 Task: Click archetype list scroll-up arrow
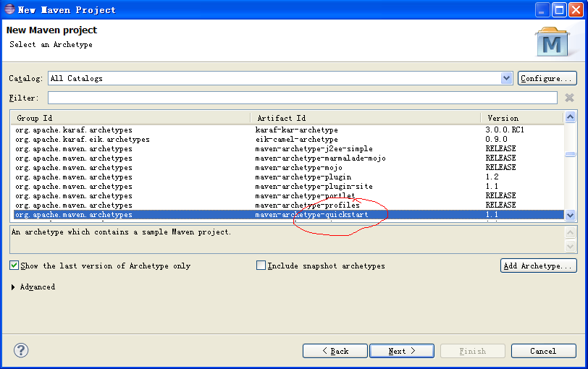tap(571, 117)
